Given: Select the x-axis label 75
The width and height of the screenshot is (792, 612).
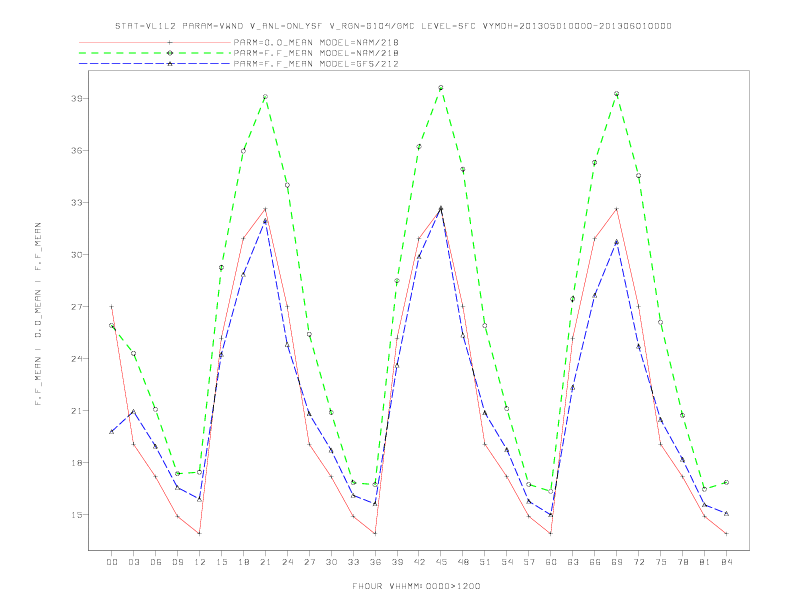Looking at the screenshot, I should 660,562.
